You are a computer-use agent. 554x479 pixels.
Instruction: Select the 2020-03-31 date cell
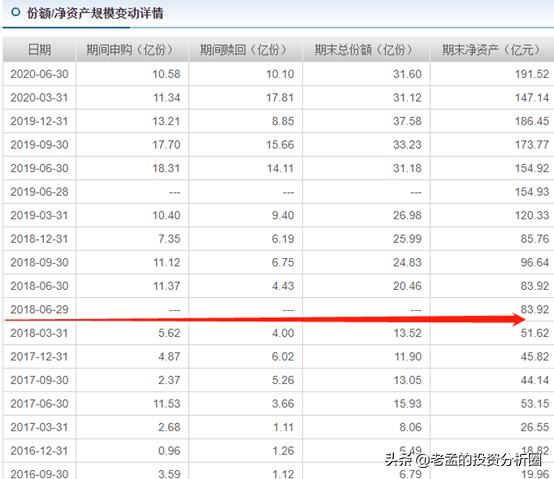pos(39,97)
